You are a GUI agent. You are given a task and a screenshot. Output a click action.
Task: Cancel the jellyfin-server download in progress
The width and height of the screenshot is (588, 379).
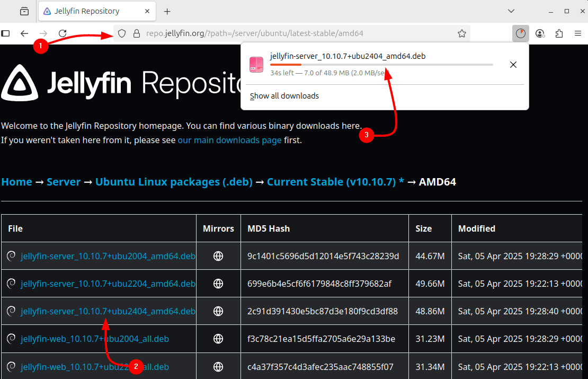coord(513,65)
